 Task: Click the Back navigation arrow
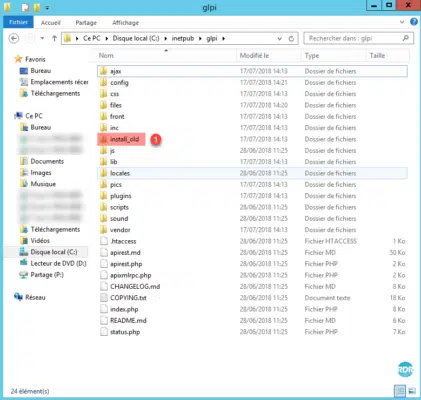pyautogui.click(x=14, y=39)
